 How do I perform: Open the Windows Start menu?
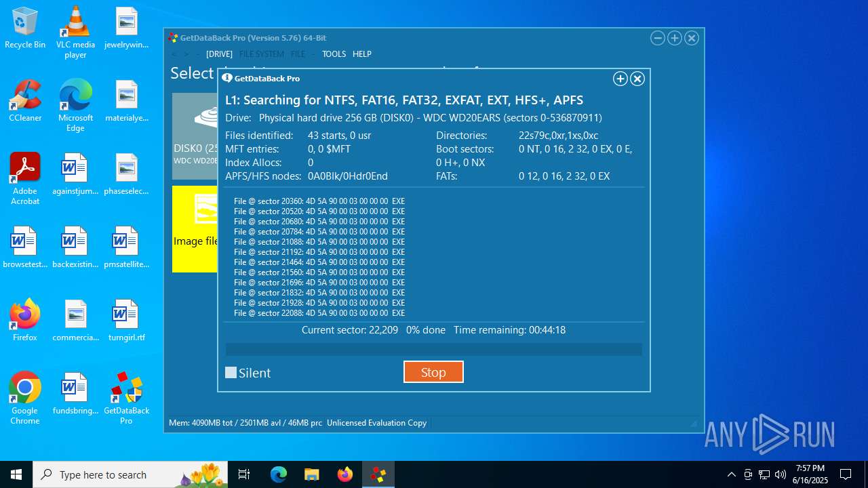16,474
